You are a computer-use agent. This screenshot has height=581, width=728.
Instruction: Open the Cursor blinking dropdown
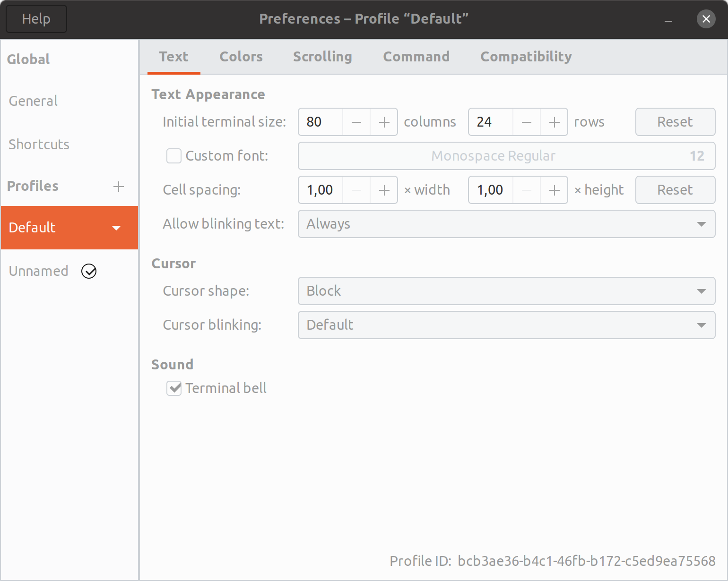(x=506, y=325)
